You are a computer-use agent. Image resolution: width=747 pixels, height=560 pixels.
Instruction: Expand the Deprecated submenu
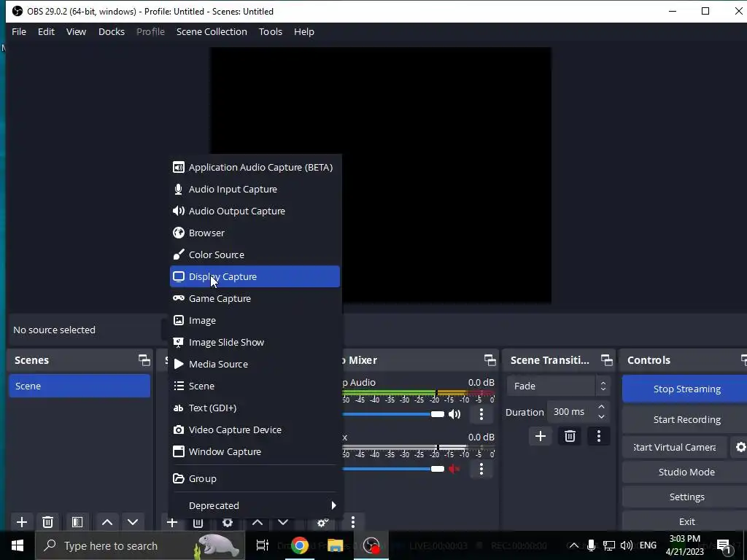click(x=255, y=505)
